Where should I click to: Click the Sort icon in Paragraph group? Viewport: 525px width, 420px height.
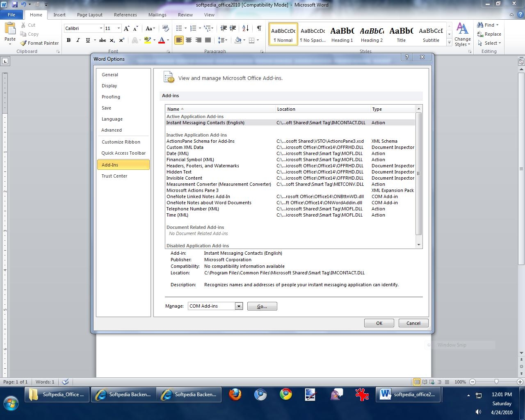[245, 28]
